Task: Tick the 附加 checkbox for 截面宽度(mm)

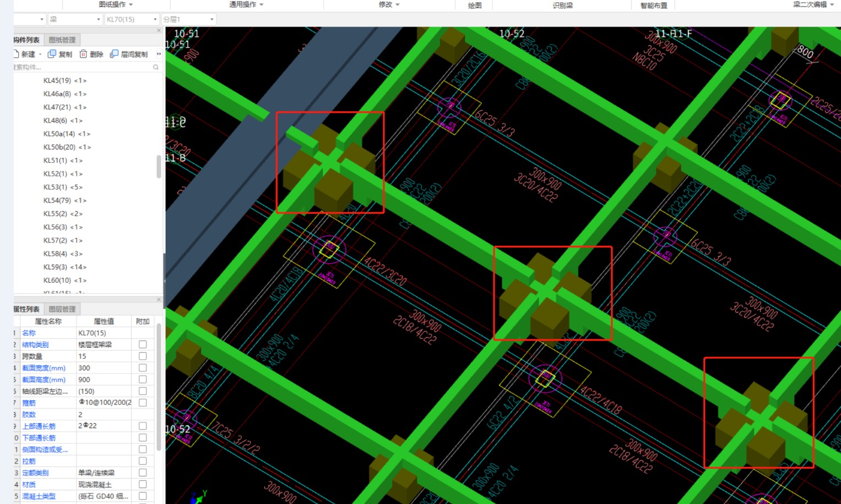Action: [143, 368]
